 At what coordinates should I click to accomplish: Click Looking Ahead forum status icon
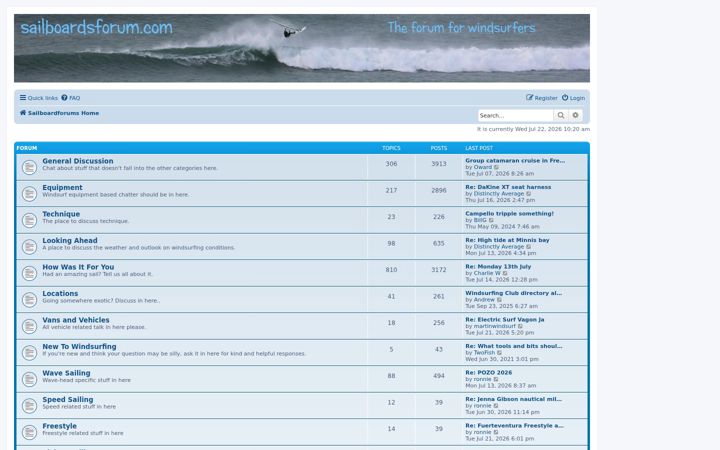pos(29,247)
